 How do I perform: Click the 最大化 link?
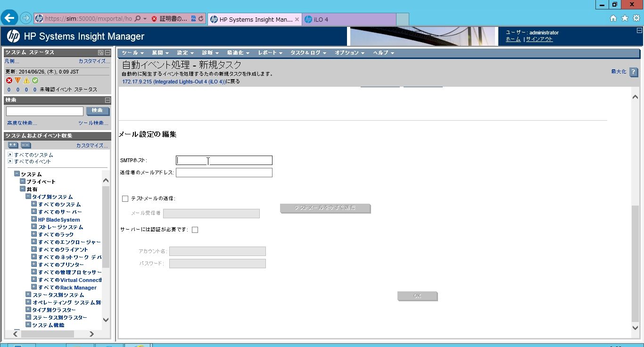tap(619, 72)
